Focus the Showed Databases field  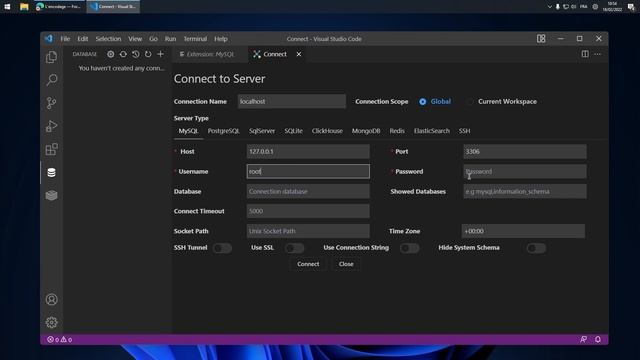(525, 191)
